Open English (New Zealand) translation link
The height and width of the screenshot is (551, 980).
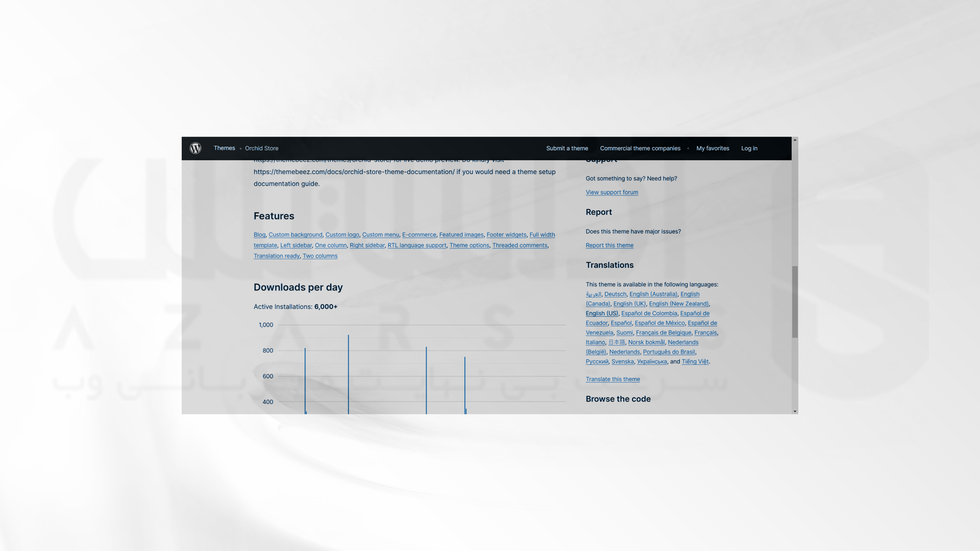(x=678, y=304)
